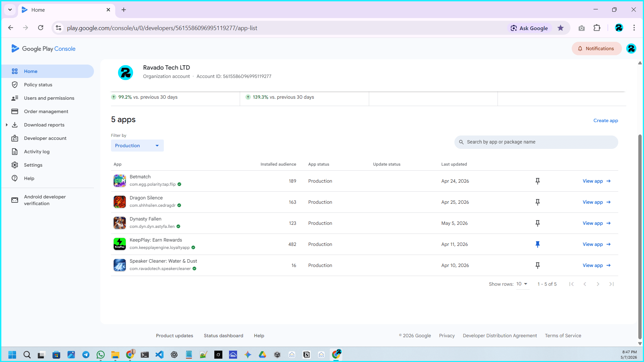Open the Windows Start menu
This screenshot has width=644, height=362.
12,355
